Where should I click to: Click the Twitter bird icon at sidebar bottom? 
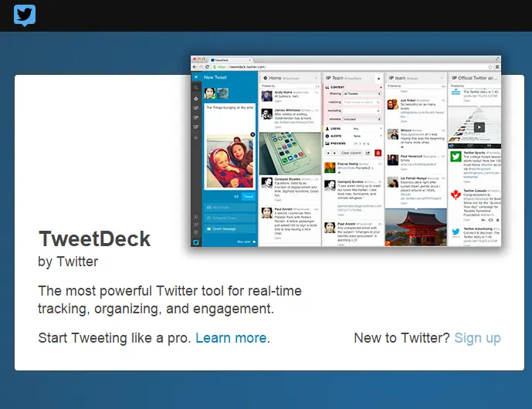[x=196, y=242]
